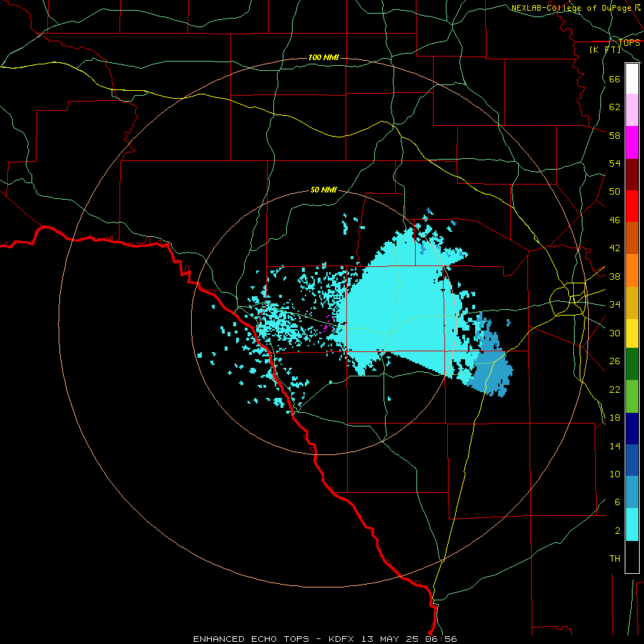Click the black TH legend swatch

point(632,557)
